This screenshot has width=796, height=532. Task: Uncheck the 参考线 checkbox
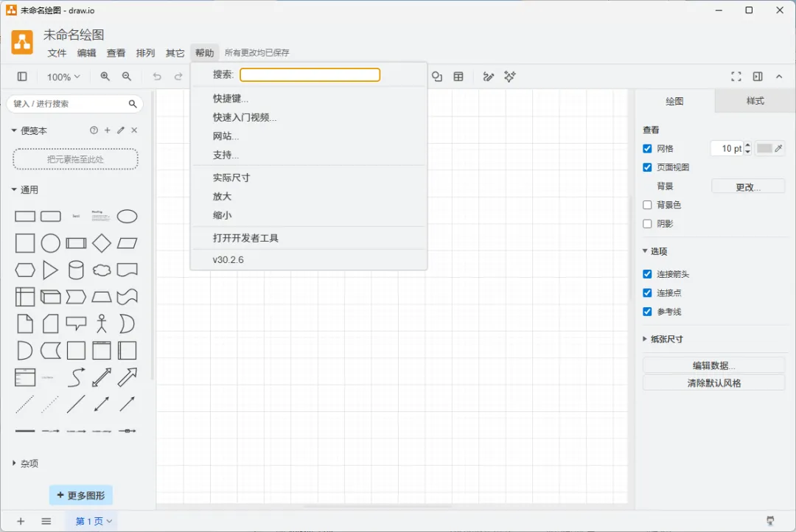pos(647,312)
